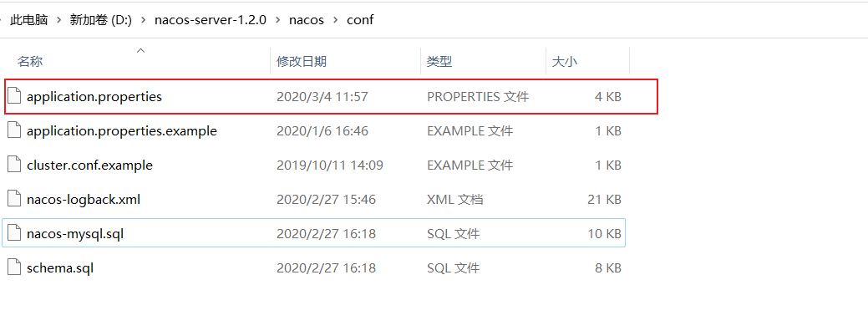Image resolution: width=868 pixels, height=336 pixels.
Task: Expand the chevron after 新加卷 (D:) breadcrumb
Action: (x=144, y=21)
